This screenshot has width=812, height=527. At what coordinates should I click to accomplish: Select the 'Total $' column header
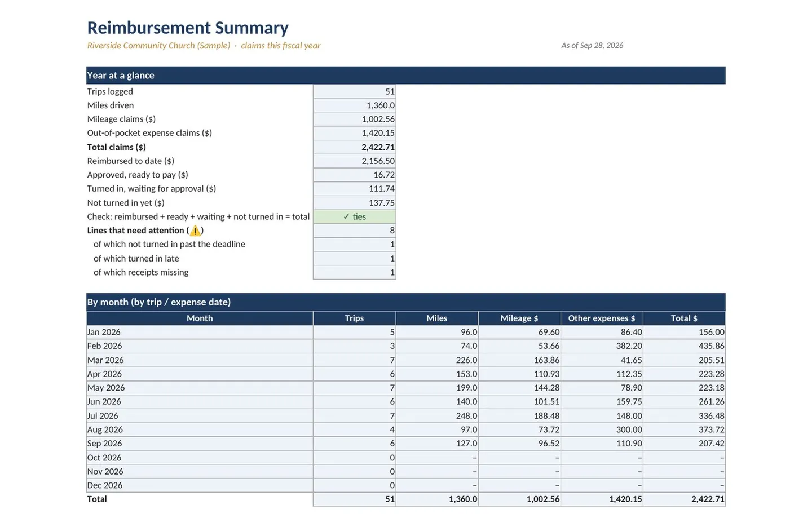(684, 318)
